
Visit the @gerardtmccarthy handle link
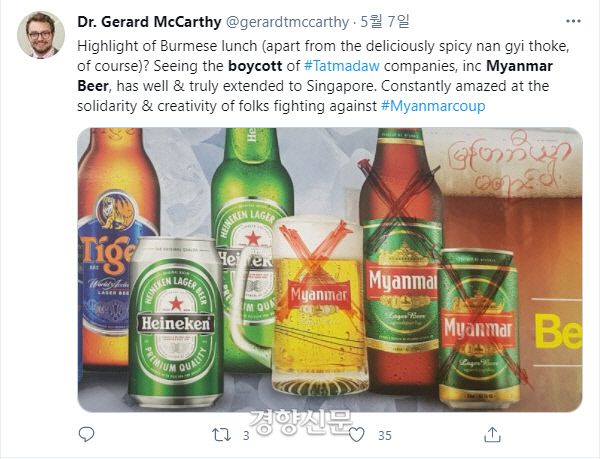coord(287,22)
